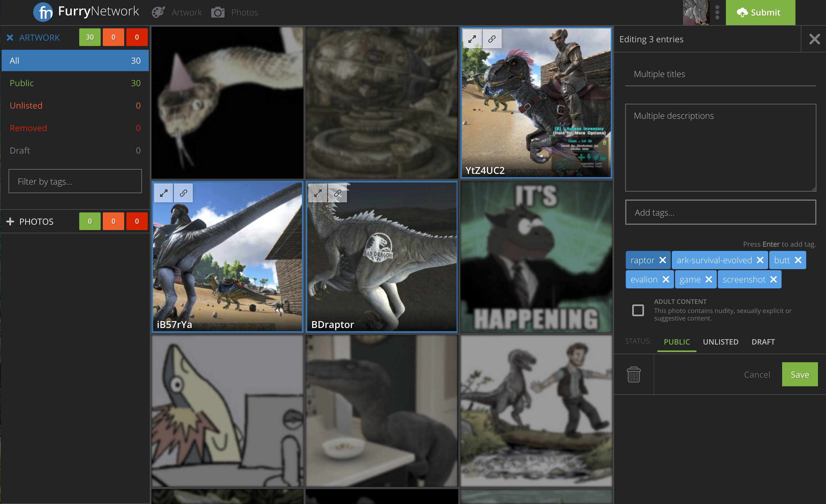Collapse the Artwork sidebar section
The image size is (826, 504).
point(10,37)
